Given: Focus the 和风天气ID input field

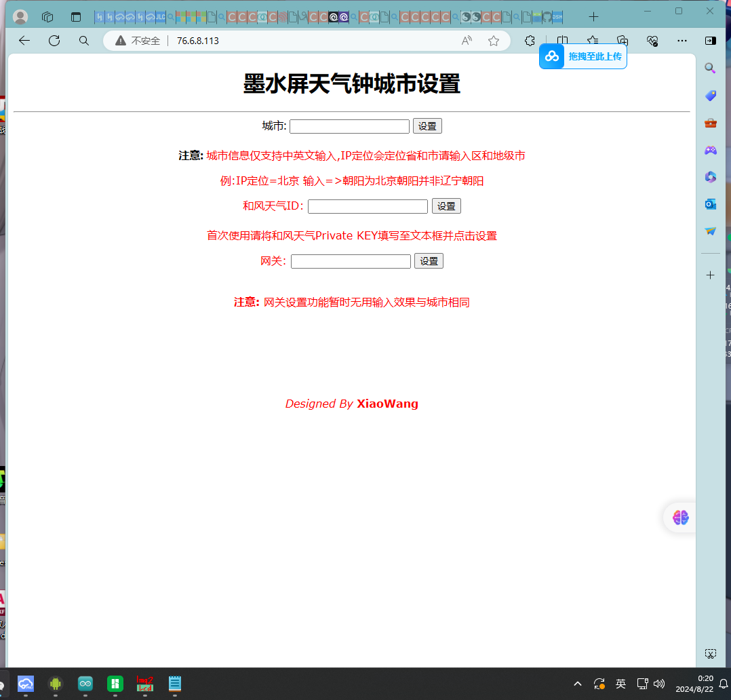Looking at the screenshot, I should point(368,206).
